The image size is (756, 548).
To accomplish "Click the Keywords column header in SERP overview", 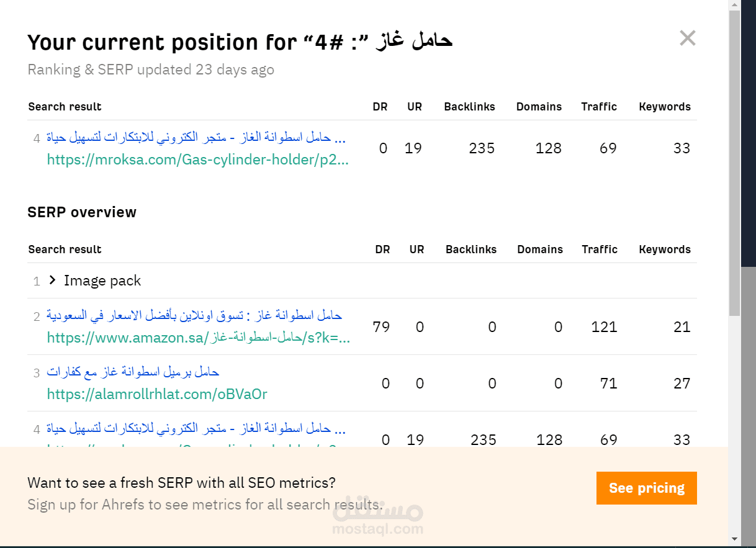I will tap(664, 249).
